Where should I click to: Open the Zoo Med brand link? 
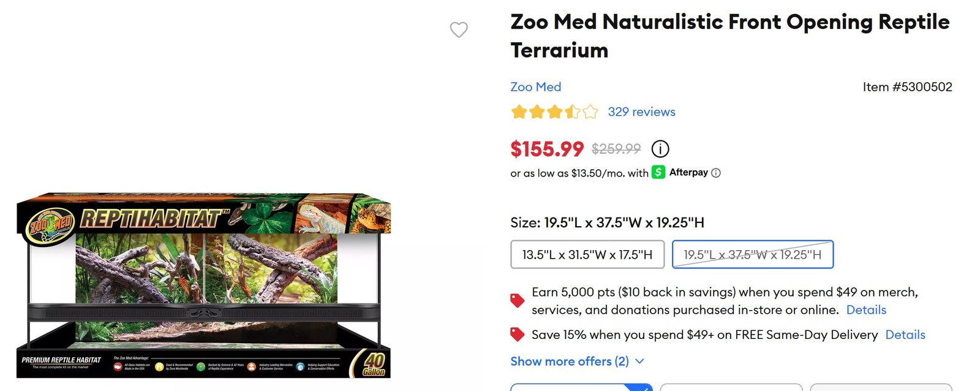(536, 87)
